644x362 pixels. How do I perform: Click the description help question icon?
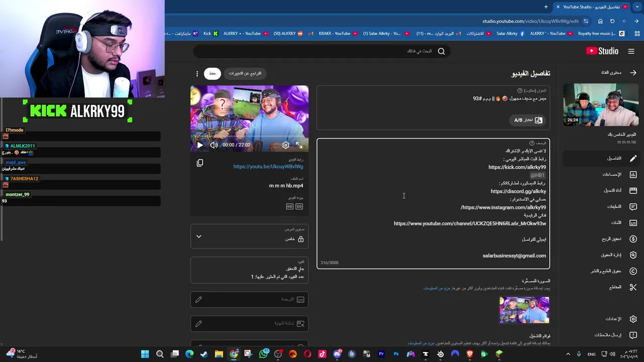coord(532,143)
